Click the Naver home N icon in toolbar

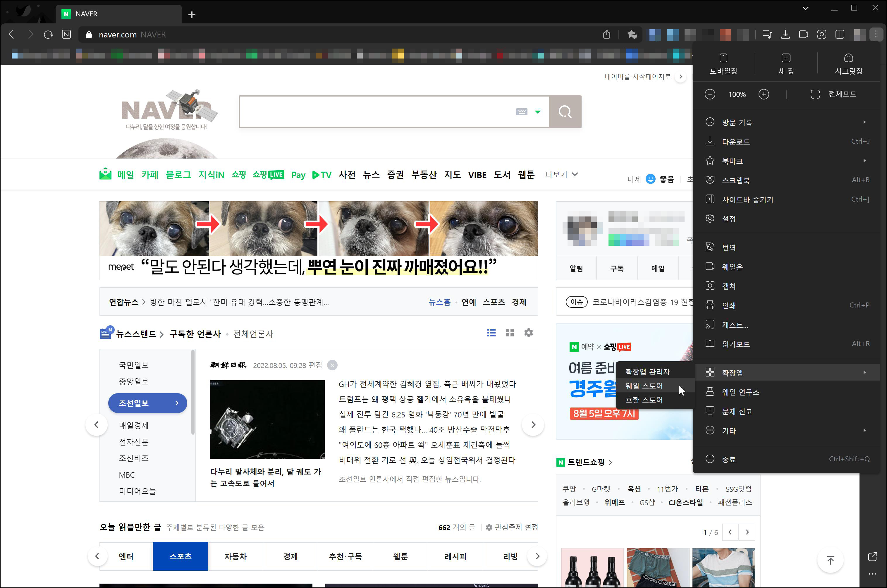pyautogui.click(x=66, y=35)
